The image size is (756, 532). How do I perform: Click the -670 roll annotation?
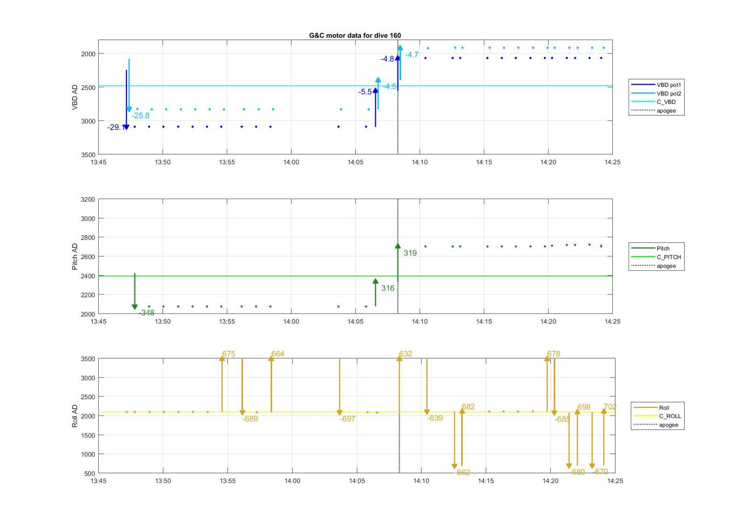[x=600, y=472]
